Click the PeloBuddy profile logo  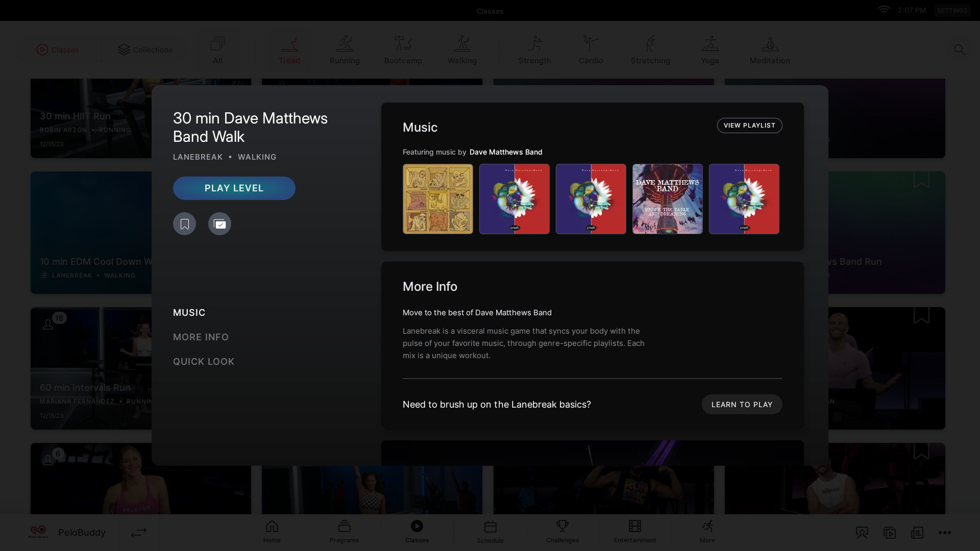tap(38, 532)
